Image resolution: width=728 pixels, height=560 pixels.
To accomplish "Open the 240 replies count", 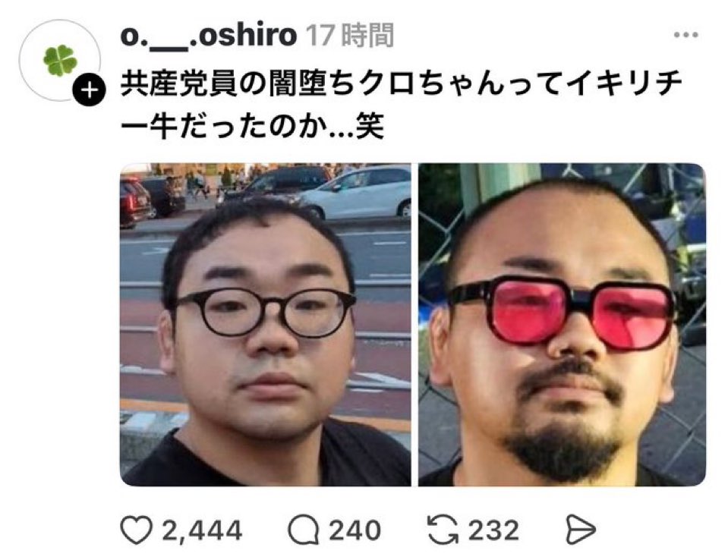I will click(355, 530).
